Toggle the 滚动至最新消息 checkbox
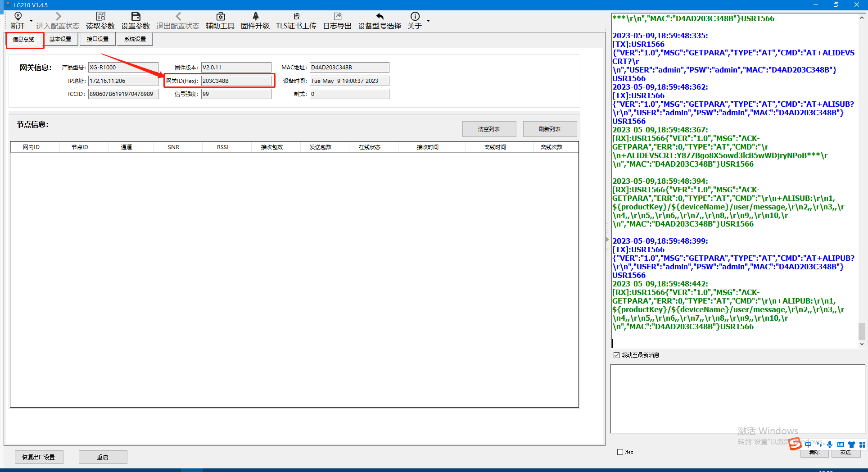Image resolution: width=868 pixels, height=472 pixels. point(616,355)
